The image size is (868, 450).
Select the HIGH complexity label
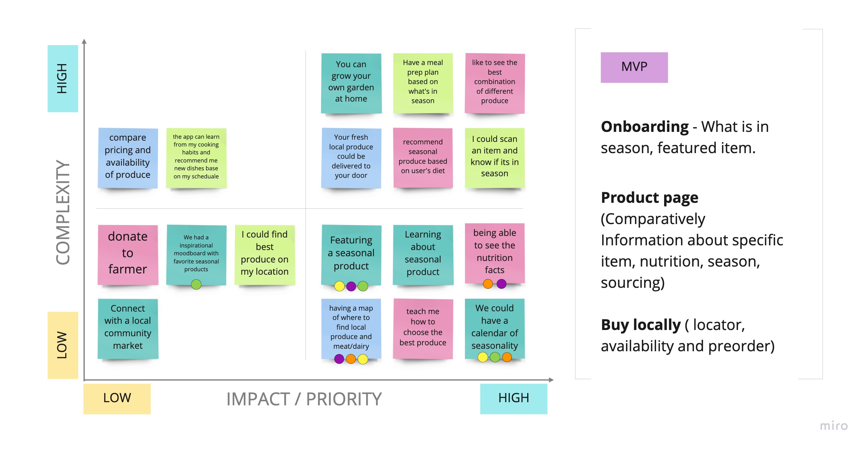coord(63,78)
